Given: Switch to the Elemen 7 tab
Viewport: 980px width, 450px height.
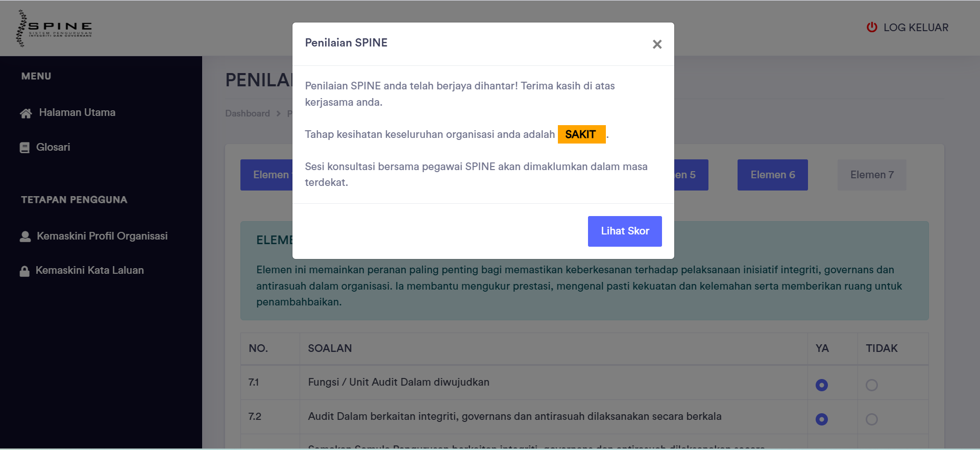Looking at the screenshot, I should point(871,175).
